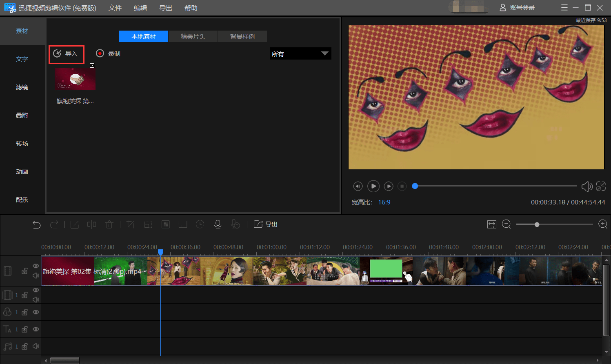Click the clock duration icon
The height and width of the screenshot is (364, 611).
coord(200,224)
